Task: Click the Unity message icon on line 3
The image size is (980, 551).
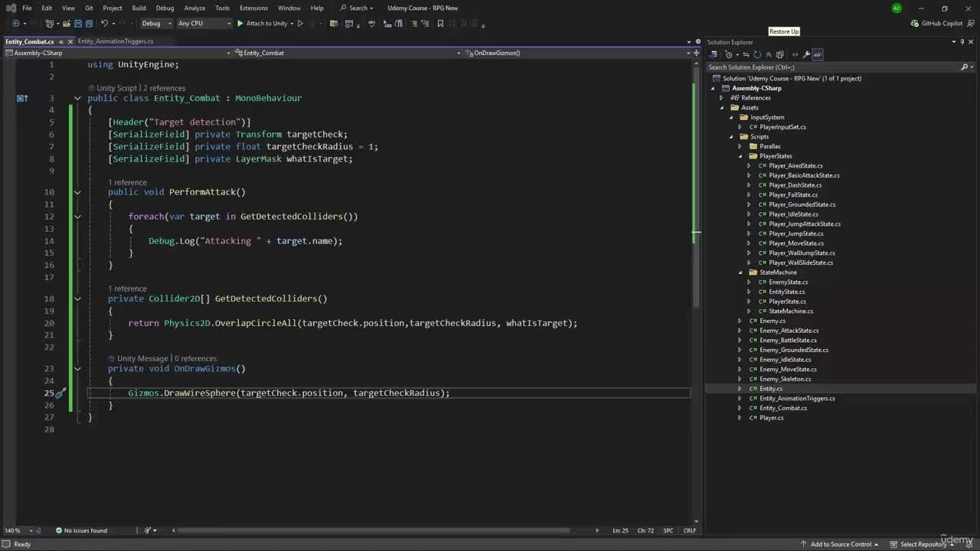Action: (x=22, y=98)
